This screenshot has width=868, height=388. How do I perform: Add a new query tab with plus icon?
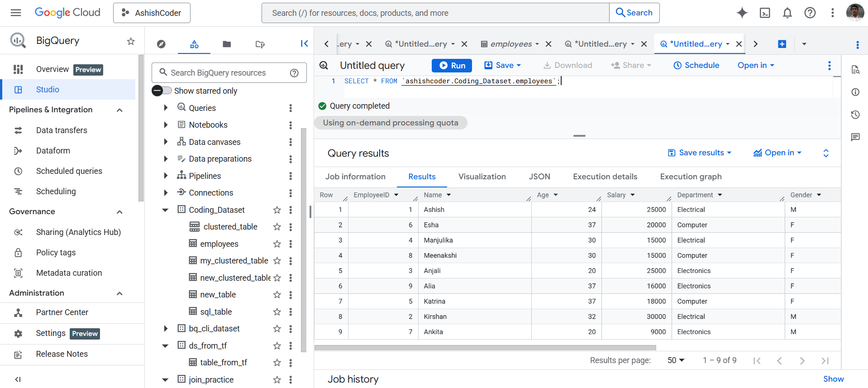tap(782, 44)
